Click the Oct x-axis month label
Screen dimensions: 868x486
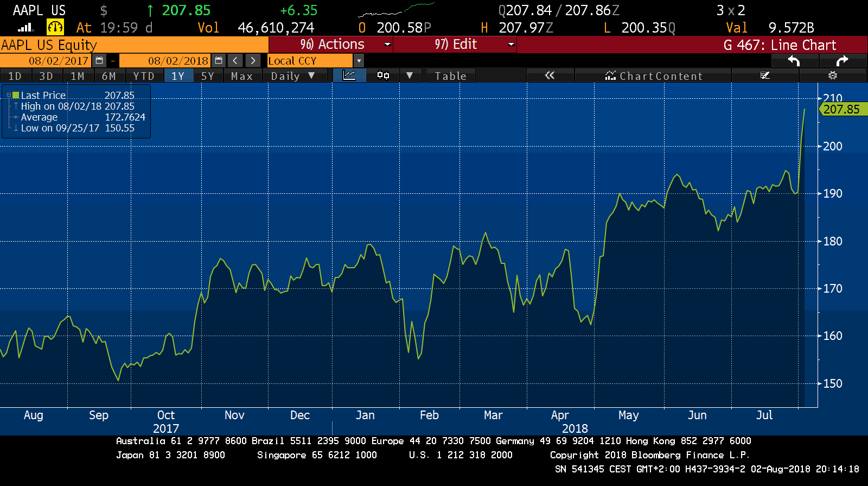pos(165,415)
